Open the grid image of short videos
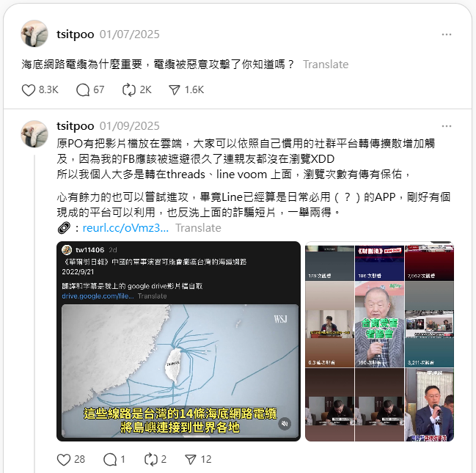 [x=379, y=342]
